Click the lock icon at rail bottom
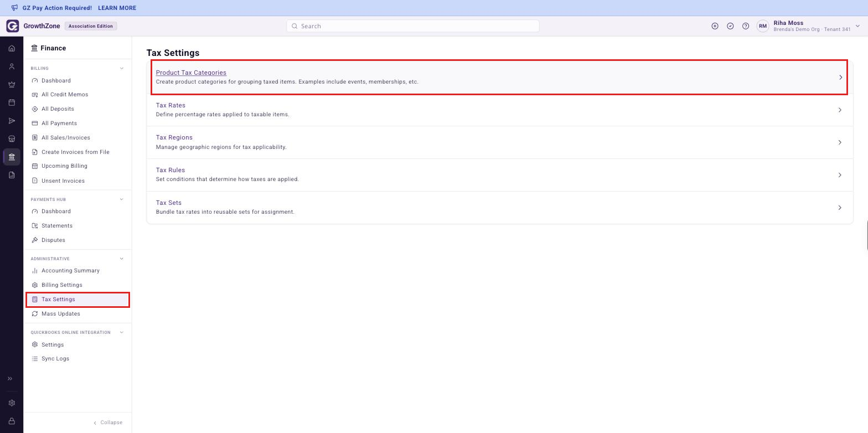 [12, 421]
